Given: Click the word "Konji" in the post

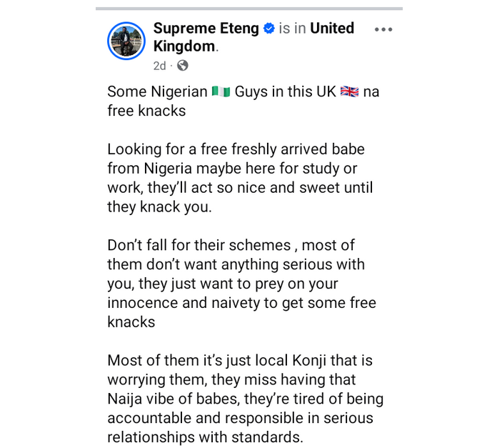Looking at the screenshot, I should (x=301, y=361).
